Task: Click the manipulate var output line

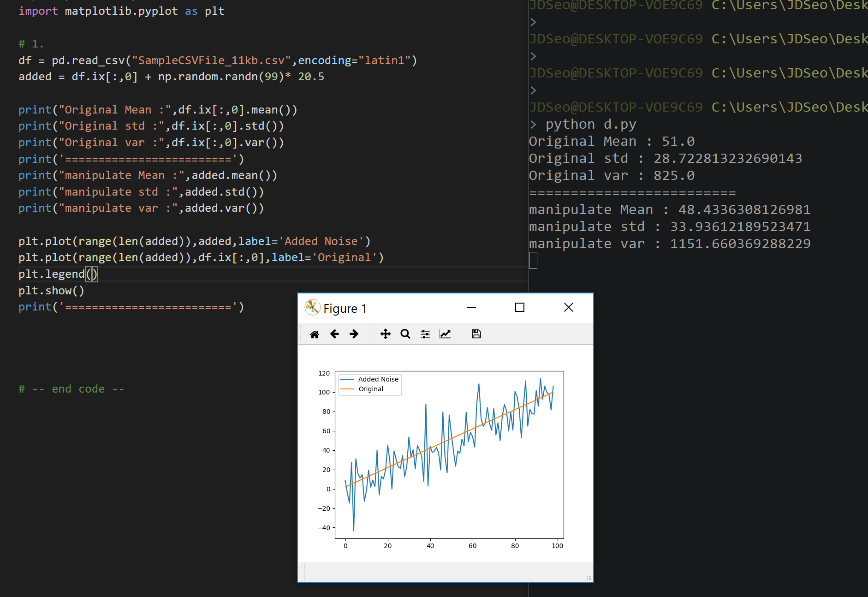Action: [669, 243]
